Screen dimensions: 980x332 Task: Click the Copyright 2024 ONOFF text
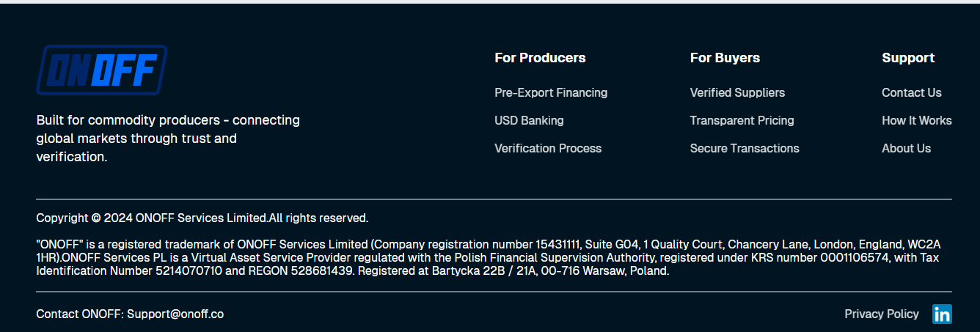202,218
